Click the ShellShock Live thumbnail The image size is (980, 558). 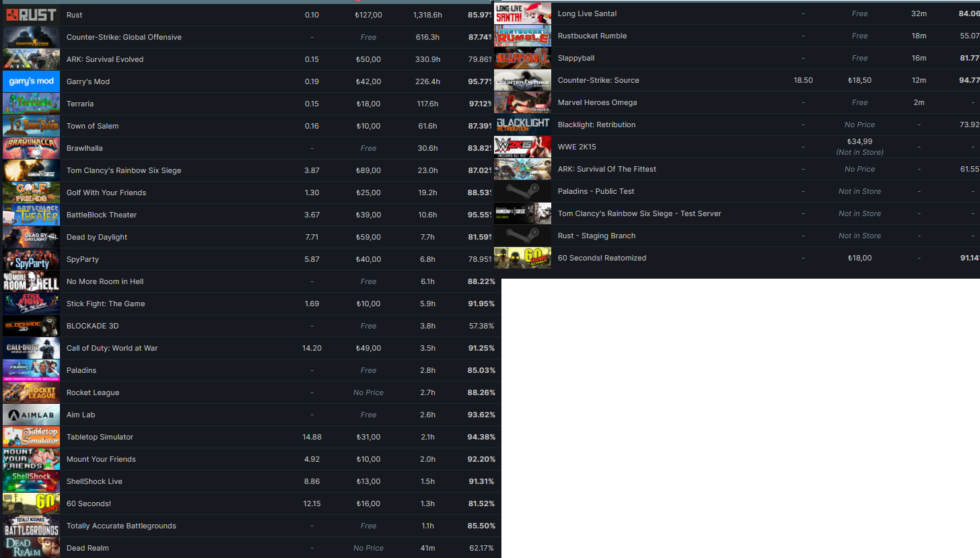tap(31, 481)
